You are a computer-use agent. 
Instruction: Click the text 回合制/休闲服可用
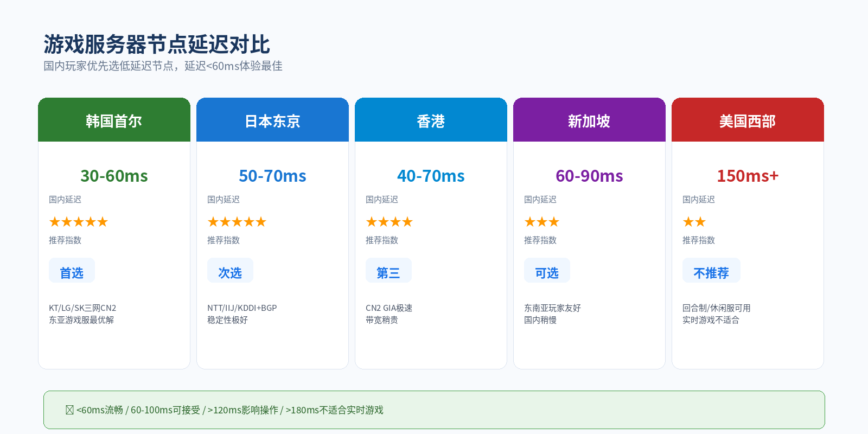tap(717, 308)
